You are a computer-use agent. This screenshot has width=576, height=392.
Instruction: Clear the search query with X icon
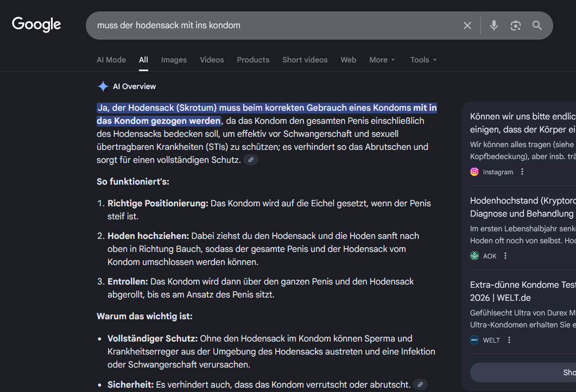pos(467,26)
